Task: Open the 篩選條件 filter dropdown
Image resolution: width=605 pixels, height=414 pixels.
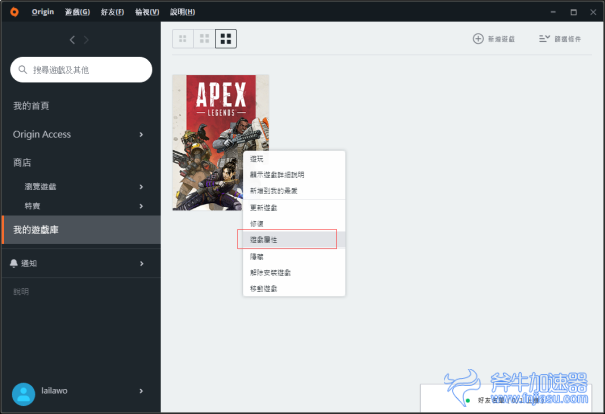Action: pyautogui.click(x=560, y=39)
